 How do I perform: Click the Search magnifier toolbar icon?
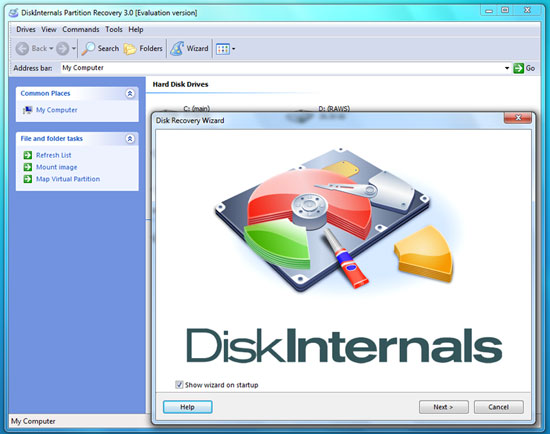coord(88,49)
